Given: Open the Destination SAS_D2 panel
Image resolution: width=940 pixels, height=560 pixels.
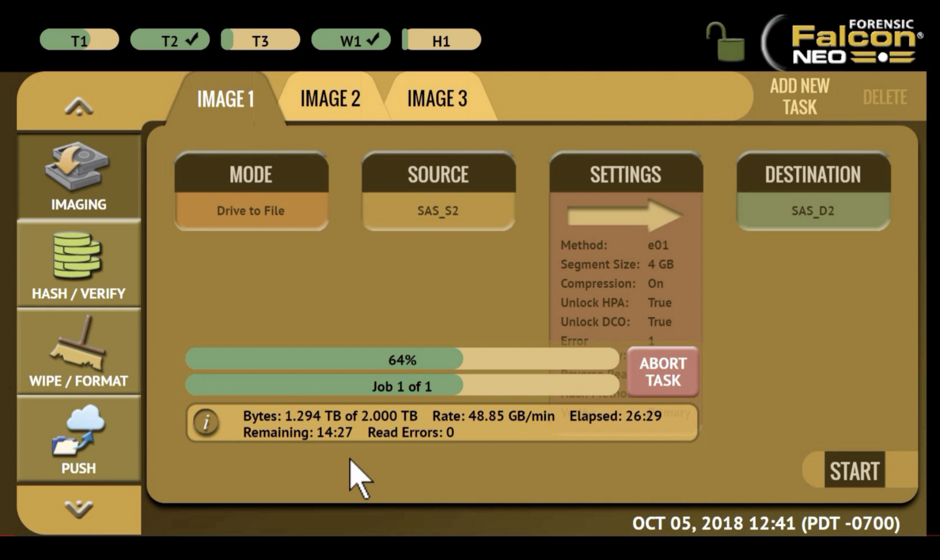Looking at the screenshot, I should (812, 210).
